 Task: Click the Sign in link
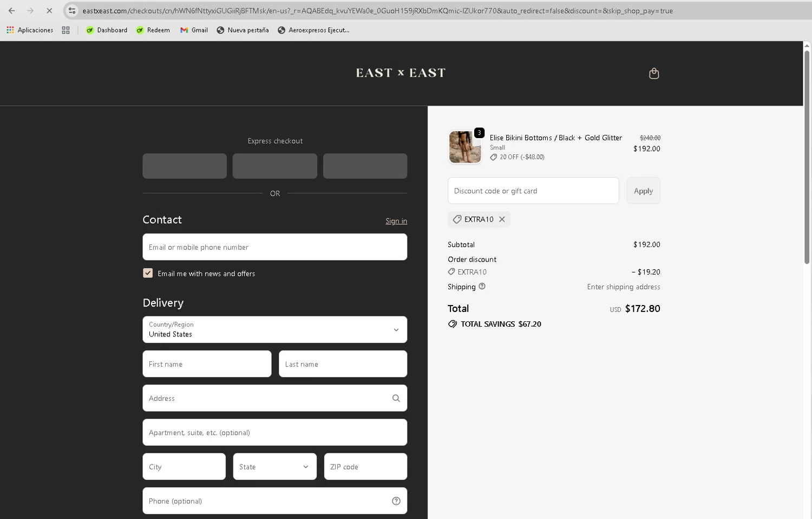[x=396, y=220]
